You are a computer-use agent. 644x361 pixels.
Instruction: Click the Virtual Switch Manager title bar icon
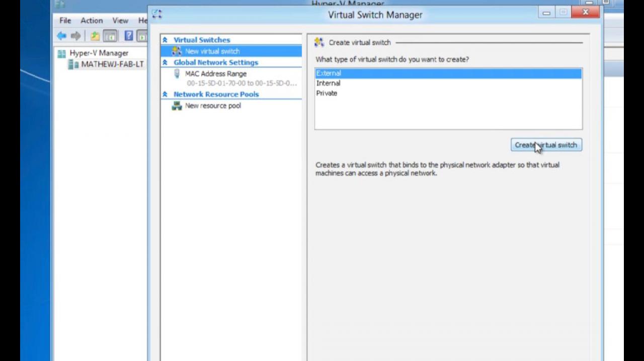click(157, 14)
